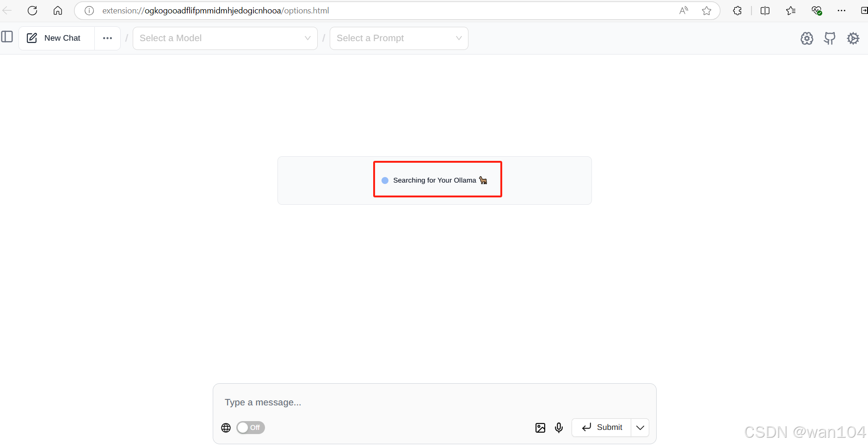Click the Type a message input field
The width and height of the screenshot is (868, 447).
click(x=435, y=402)
